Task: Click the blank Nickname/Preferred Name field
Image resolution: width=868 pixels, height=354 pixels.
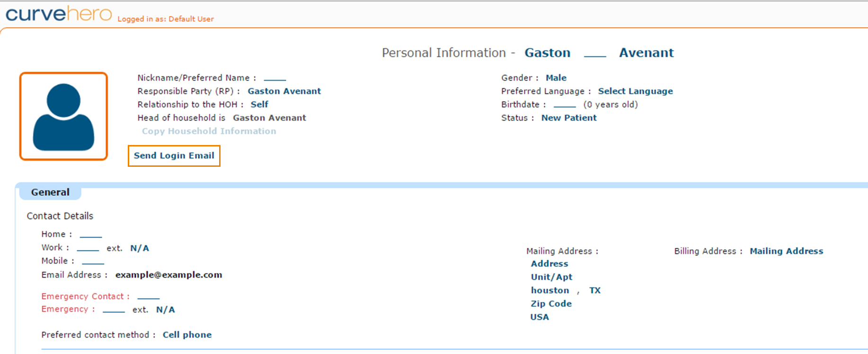Action: coord(275,78)
